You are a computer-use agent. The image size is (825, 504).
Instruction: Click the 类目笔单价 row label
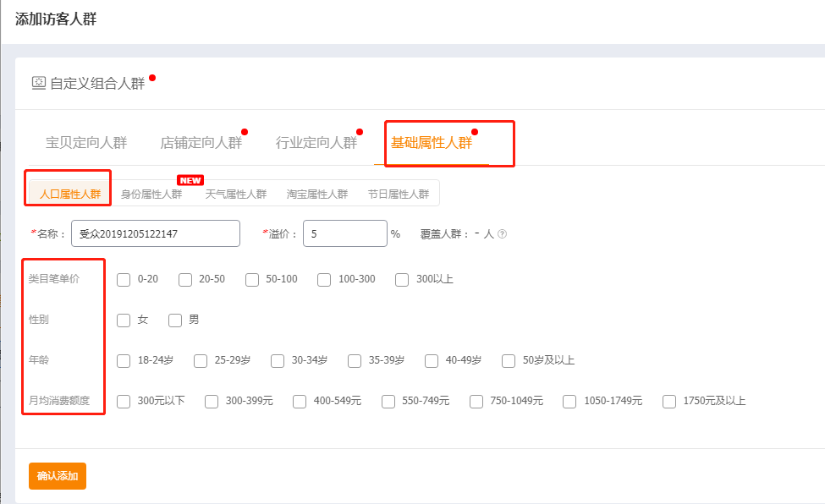(53, 279)
